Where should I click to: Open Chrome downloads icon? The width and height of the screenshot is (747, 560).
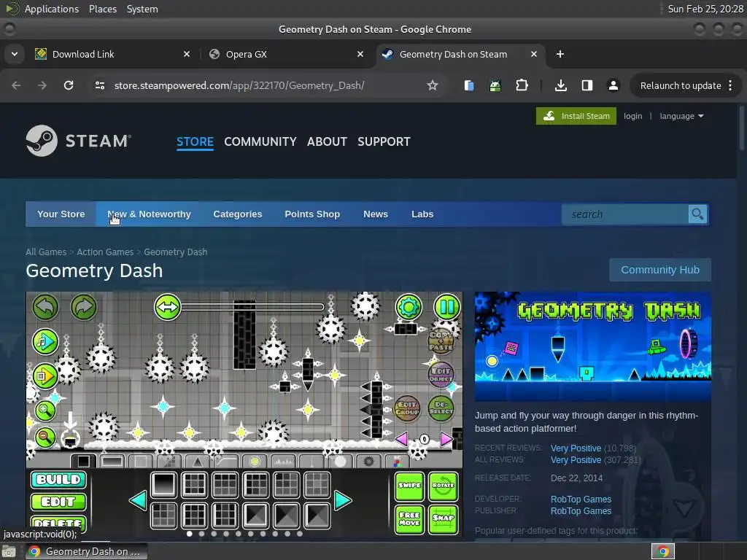[x=561, y=86]
